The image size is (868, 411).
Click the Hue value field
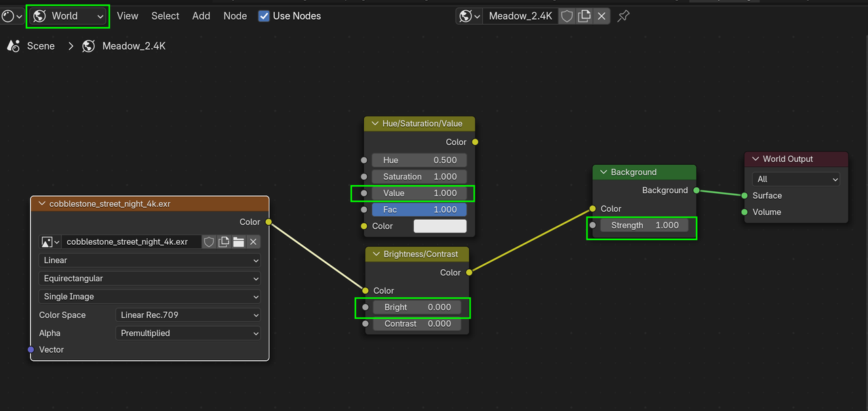pyautogui.click(x=419, y=160)
